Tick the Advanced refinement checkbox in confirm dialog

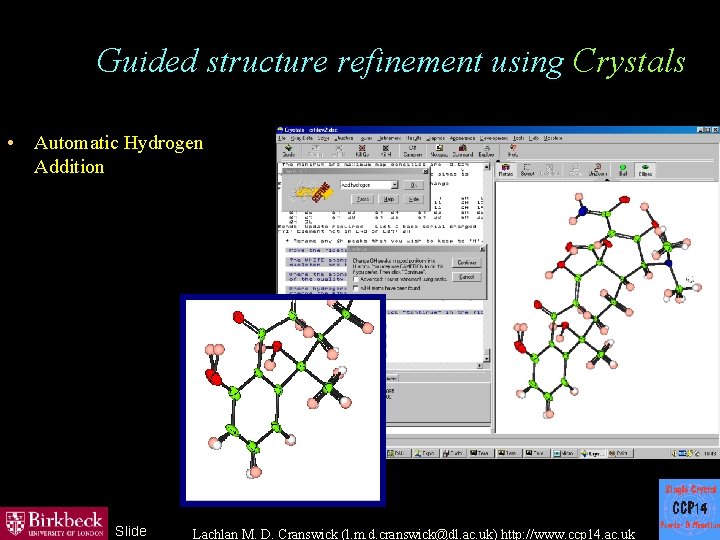(356, 279)
